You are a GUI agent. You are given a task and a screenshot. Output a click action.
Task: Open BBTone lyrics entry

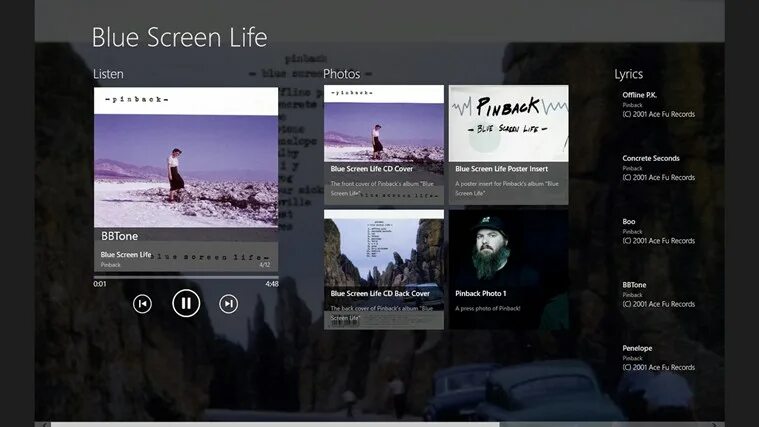[x=658, y=294]
